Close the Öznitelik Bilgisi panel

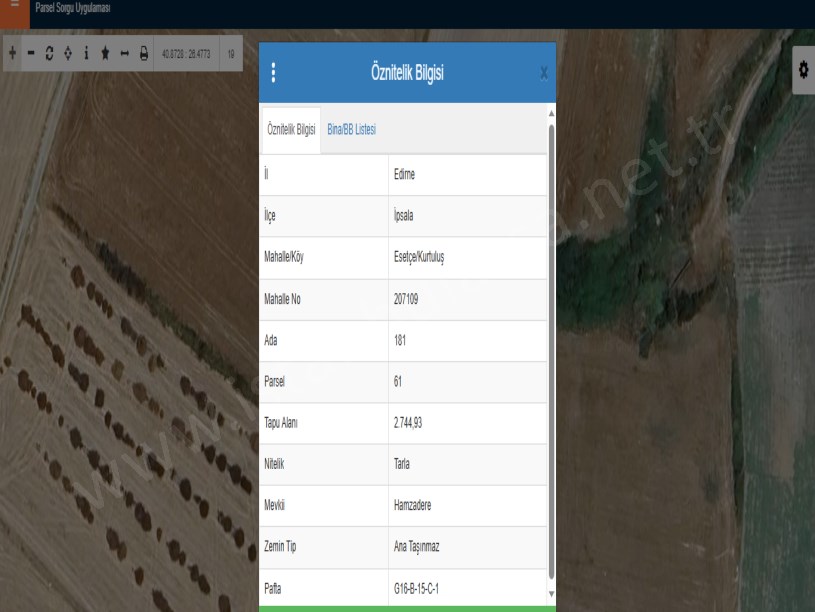tap(543, 72)
